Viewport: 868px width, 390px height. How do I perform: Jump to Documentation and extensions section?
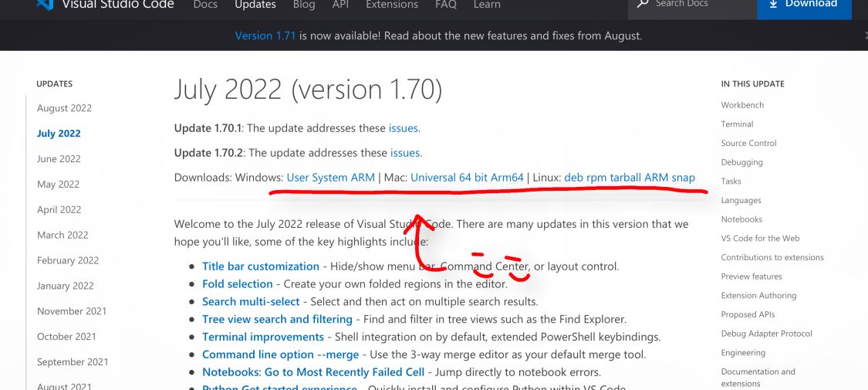[x=758, y=378]
